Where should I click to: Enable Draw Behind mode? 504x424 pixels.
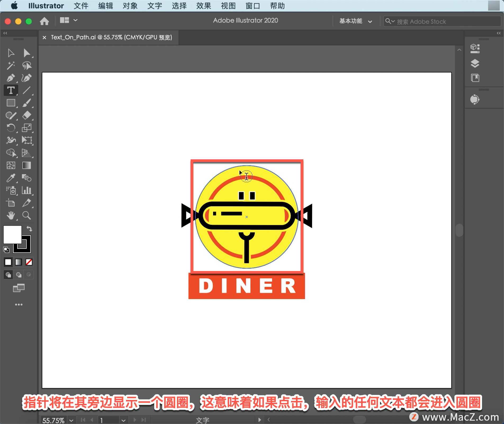(19, 275)
